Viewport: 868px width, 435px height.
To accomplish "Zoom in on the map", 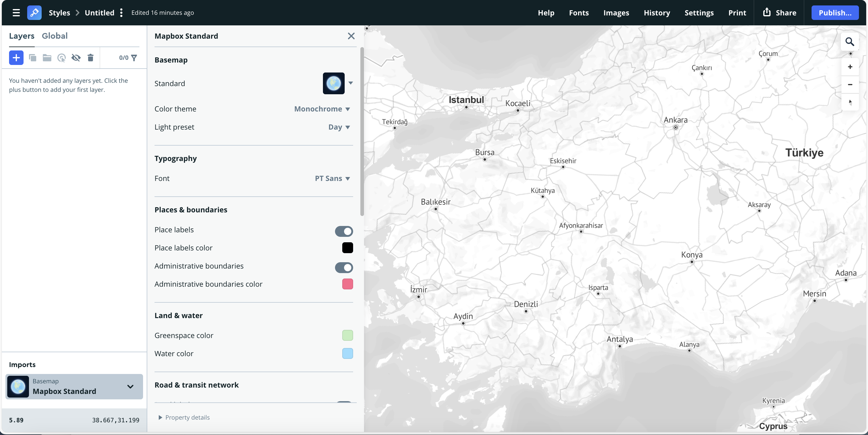I will pyautogui.click(x=850, y=67).
